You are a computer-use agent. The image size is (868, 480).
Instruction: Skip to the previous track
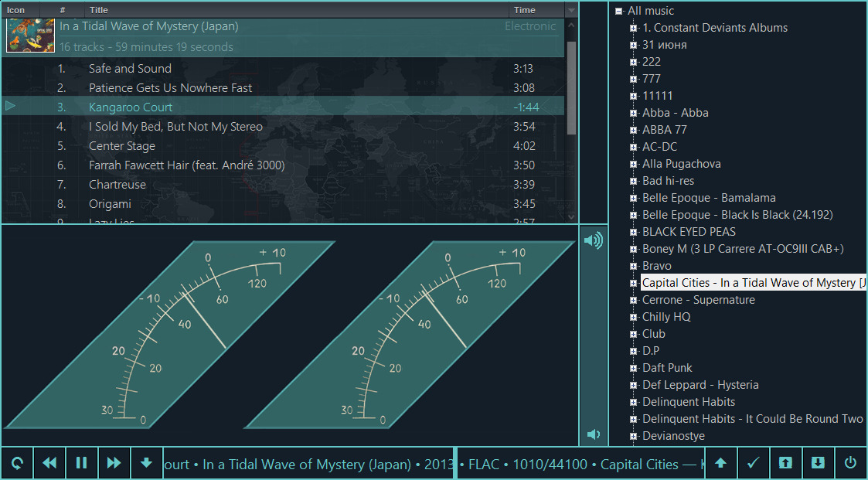(x=49, y=463)
